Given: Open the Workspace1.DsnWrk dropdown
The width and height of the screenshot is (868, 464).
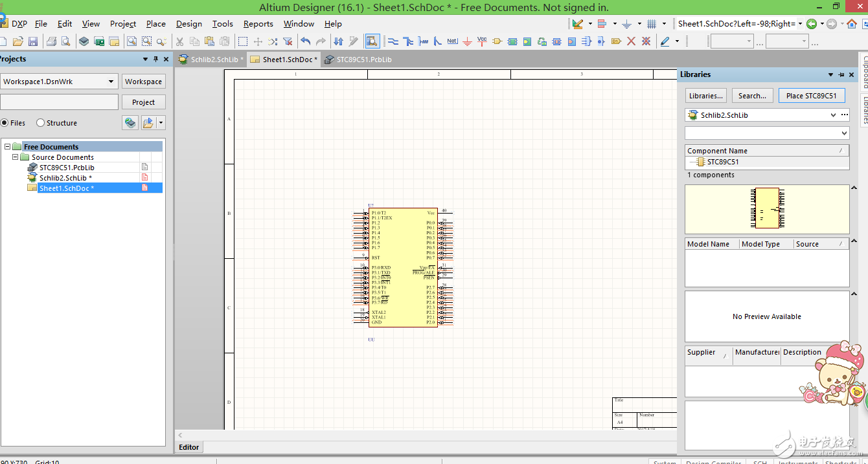Looking at the screenshot, I should [x=111, y=82].
